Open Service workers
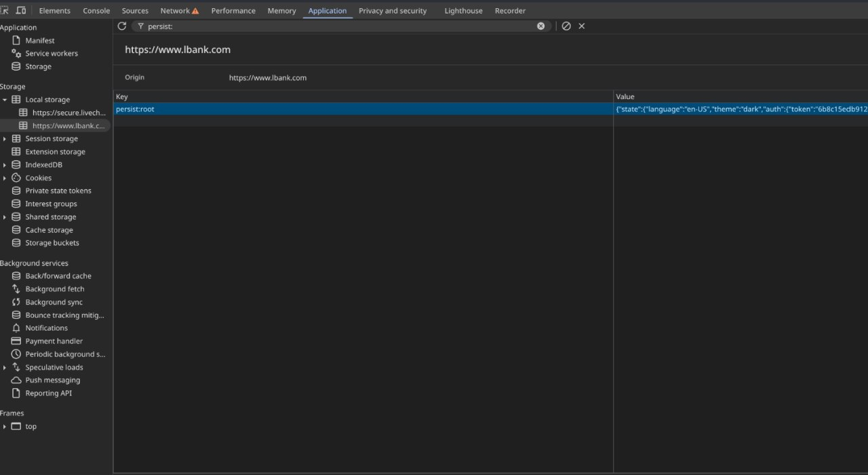868x475 pixels. (x=52, y=54)
